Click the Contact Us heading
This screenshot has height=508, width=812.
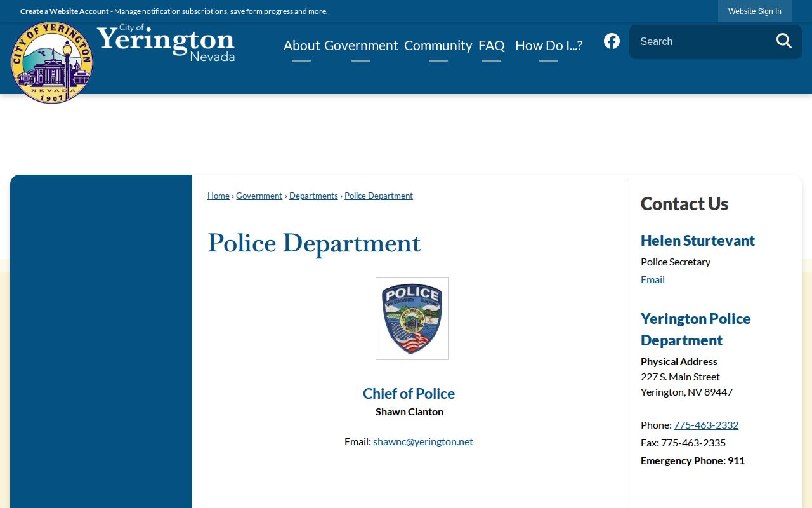(x=684, y=204)
